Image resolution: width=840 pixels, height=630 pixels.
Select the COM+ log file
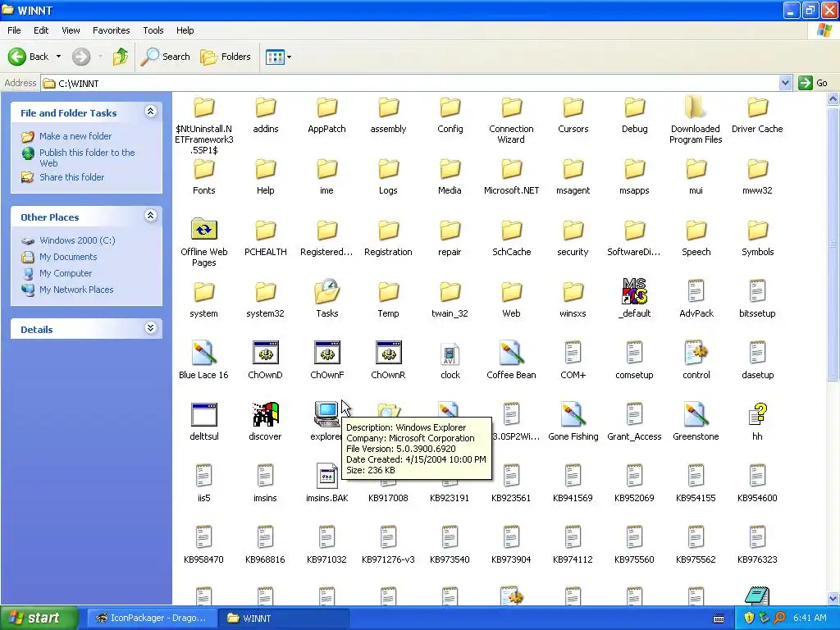[573, 353]
